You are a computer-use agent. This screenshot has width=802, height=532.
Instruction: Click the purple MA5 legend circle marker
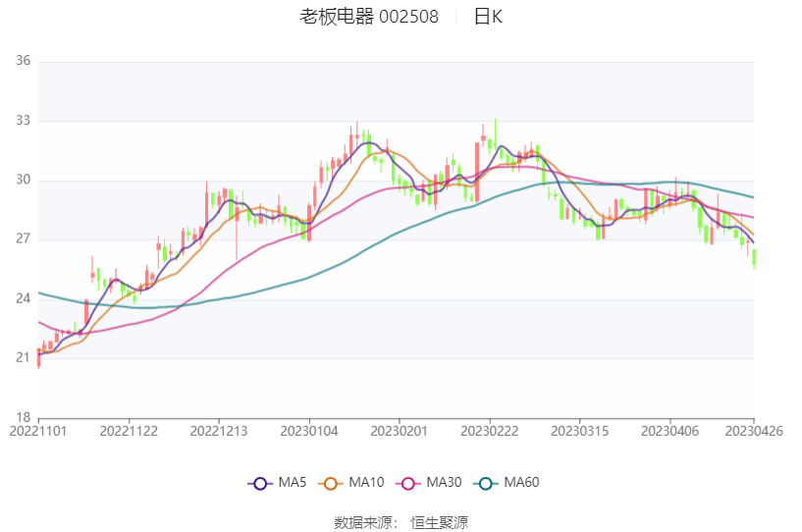[x=260, y=483]
